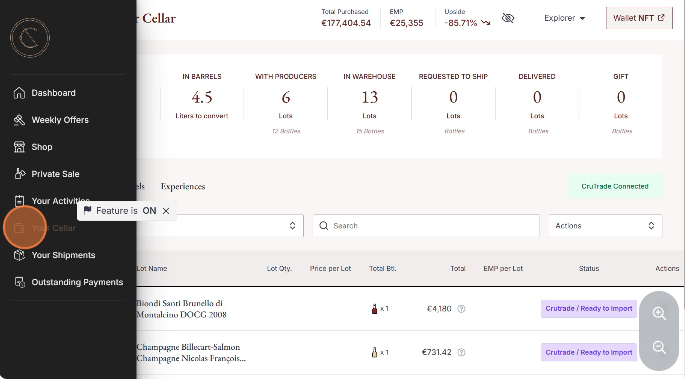Image resolution: width=685 pixels, height=385 pixels.
Task: Click the Lot Qty. column header
Action: point(279,269)
